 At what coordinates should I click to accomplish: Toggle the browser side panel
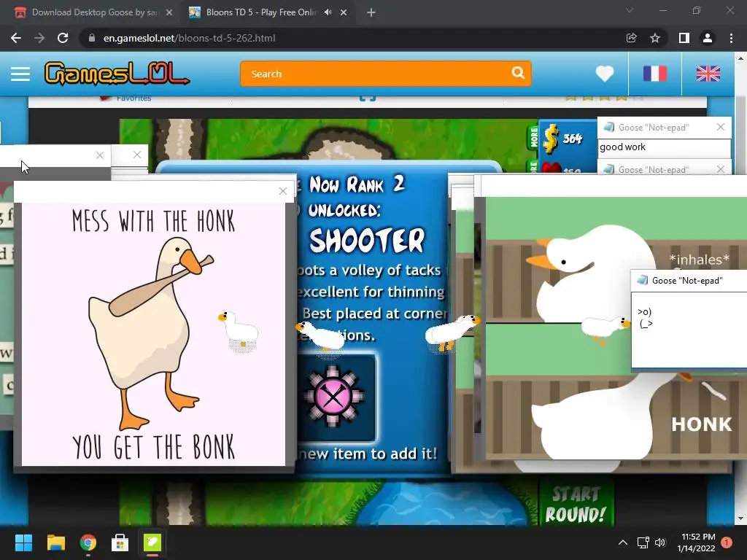pyautogui.click(x=684, y=38)
